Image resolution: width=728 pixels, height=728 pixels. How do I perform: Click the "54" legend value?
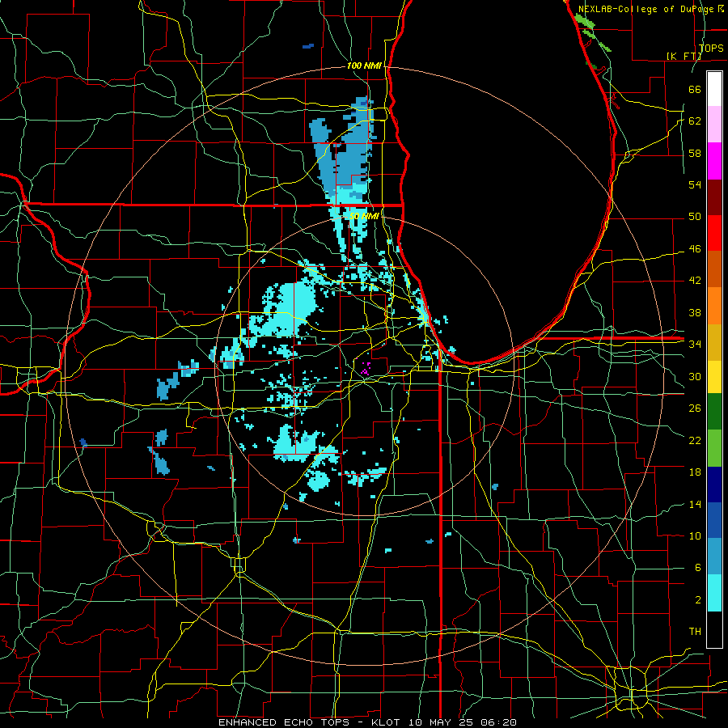[695, 184]
